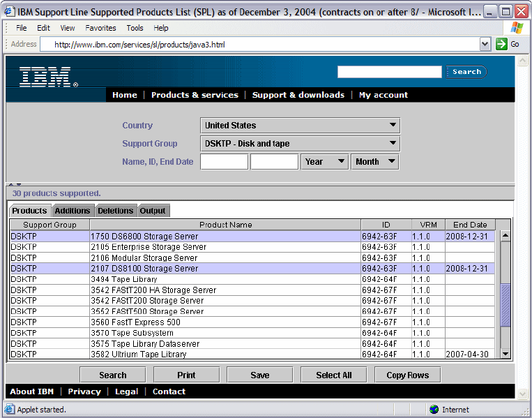532x418 pixels.
Task: Select the 3582 Ultrium Tape Library row
Action: point(252,354)
